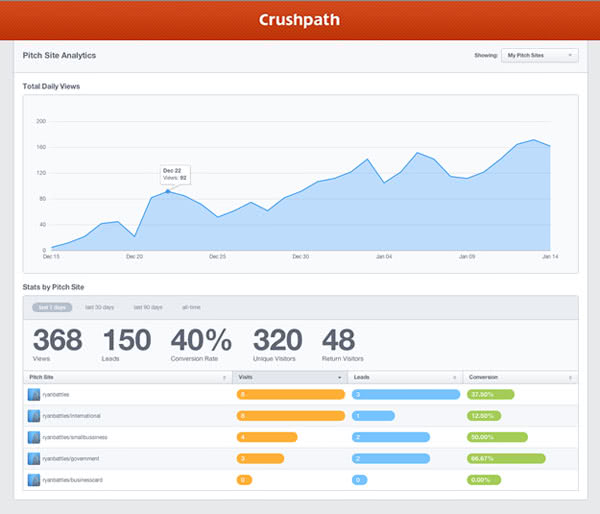600x514 pixels.
Task: Switch to the last 90 days filter
Action: (148, 307)
